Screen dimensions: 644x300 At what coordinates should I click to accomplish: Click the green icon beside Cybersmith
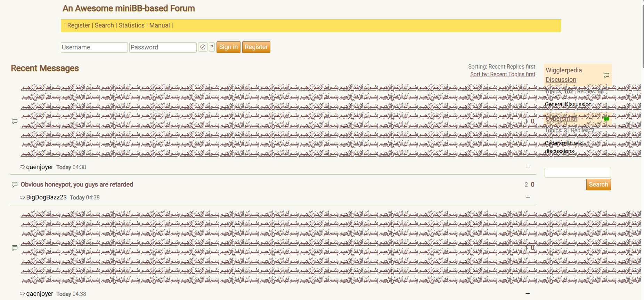606,119
